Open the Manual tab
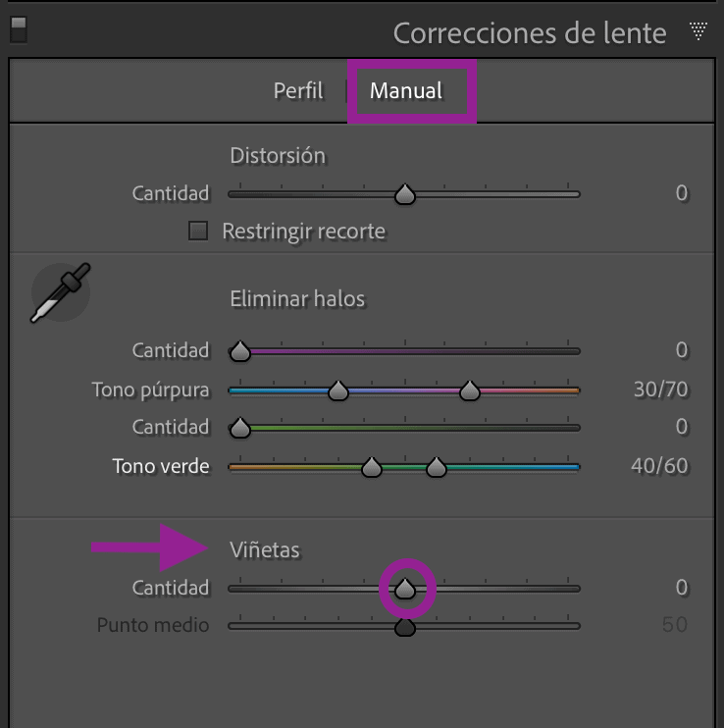The height and width of the screenshot is (728, 724). click(x=406, y=91)
